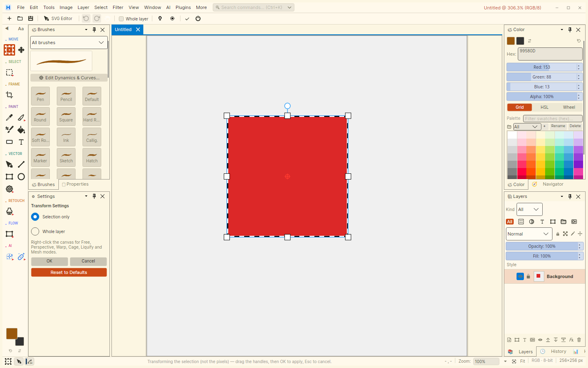Select the Ellipse shape tool
This screenshot has height=368, width=588.
(21, 177)
